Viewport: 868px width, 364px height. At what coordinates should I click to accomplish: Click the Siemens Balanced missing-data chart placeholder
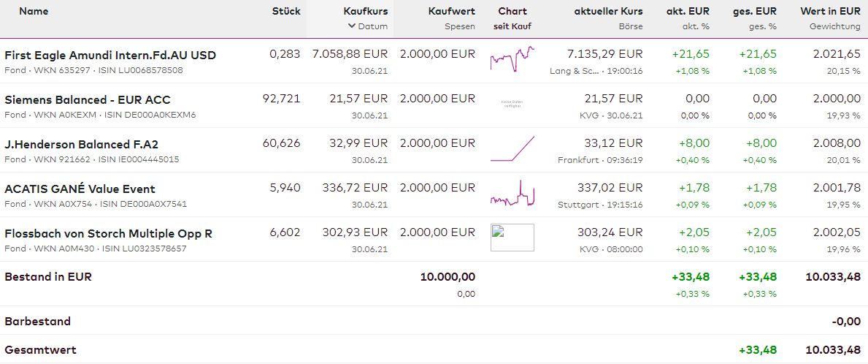(512, 104)
